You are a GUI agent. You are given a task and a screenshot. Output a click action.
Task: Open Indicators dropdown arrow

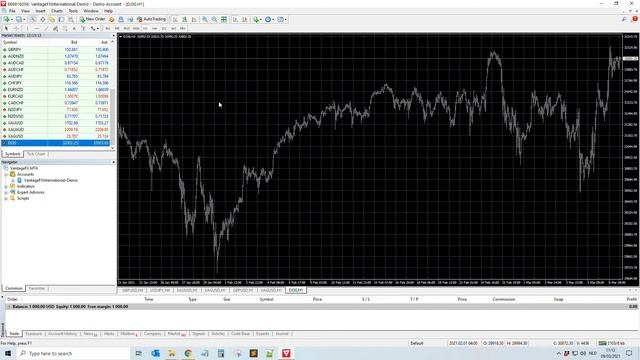tap(261, 19)
